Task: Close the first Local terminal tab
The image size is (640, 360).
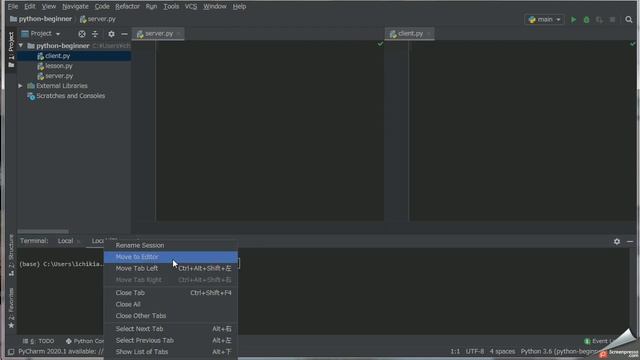Action: point(79,241)
